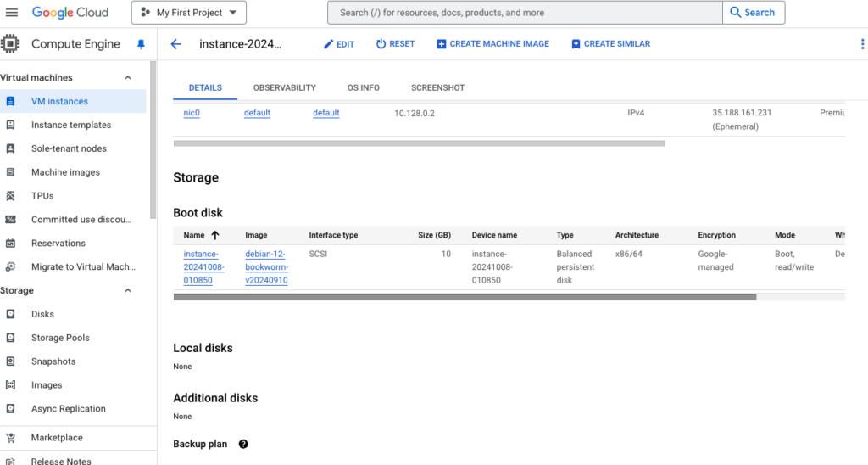Image resolution: width=868 pixels, height=465 pixels.
Task: Click network interfaces horizontal scrollbar
Action: (x=419, y=143)
